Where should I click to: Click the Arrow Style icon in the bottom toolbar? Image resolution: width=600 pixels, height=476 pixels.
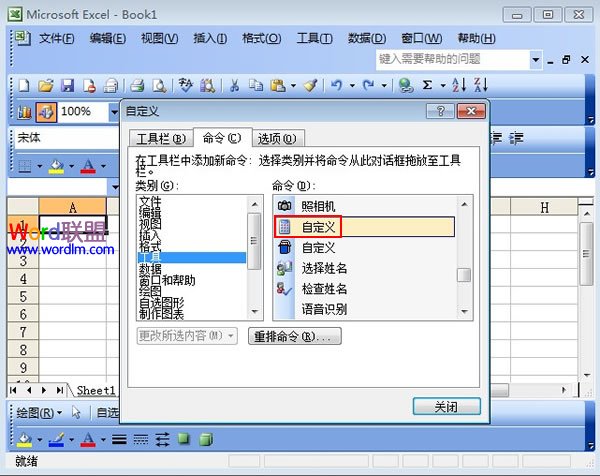coord(163,440)
